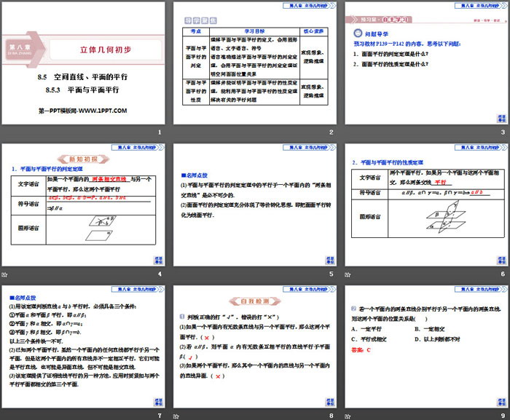This screenshot has height=420, width=510.
Task: Click the 第一PPT模板网 WWW.1PPT.COM link text
Action: [x=82, y=111]
